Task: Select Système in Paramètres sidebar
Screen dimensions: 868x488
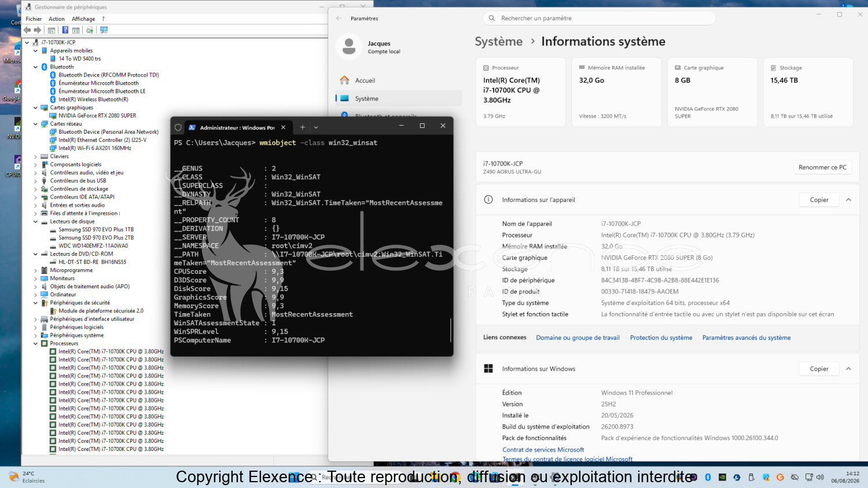Action: point(398,98)
